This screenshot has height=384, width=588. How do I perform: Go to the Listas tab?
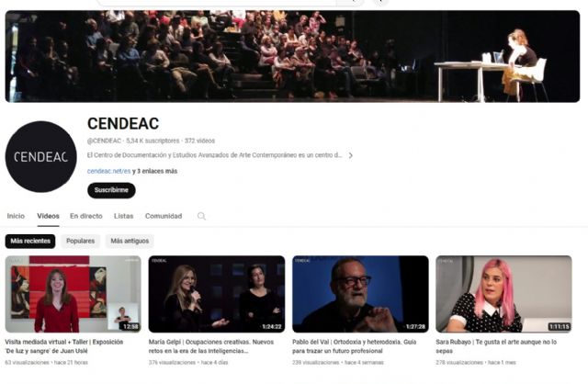(x=124, y=216)
